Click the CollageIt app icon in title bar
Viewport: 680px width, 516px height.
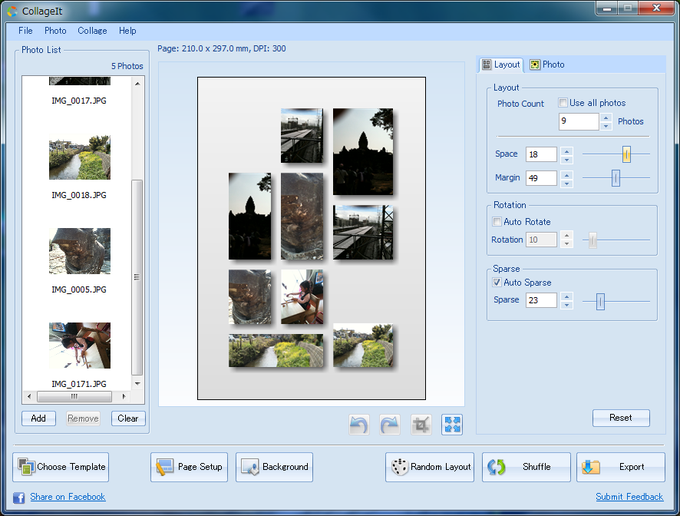click(13, 11)
